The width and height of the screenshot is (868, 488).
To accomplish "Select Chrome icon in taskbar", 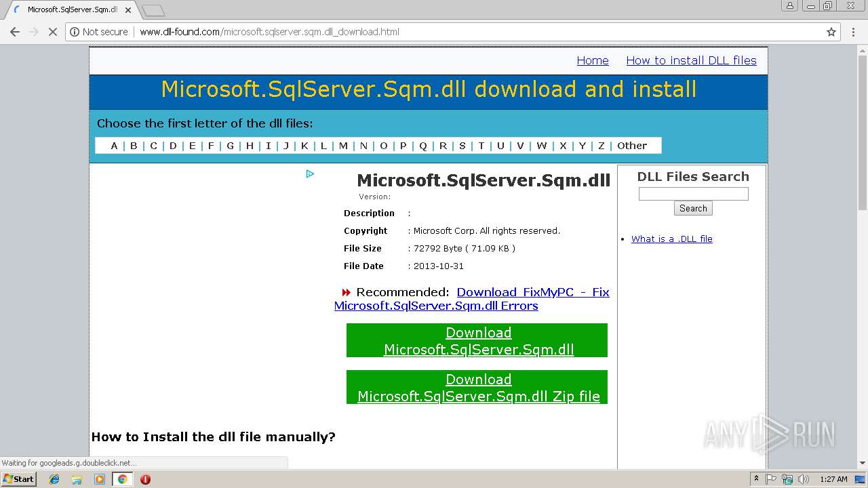I will [x=122, y=479].
